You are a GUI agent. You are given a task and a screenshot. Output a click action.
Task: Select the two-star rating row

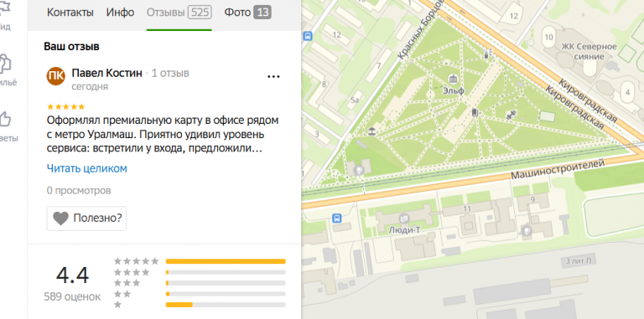click(x=200, y=294)
